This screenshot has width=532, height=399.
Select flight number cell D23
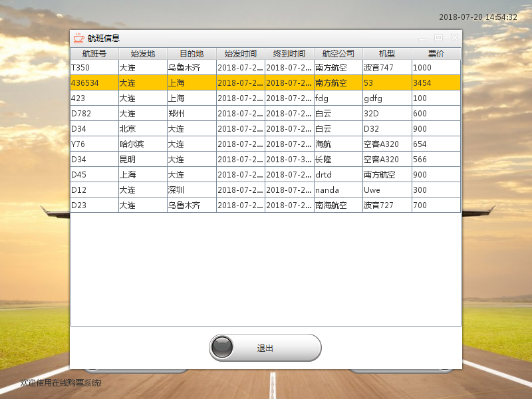click(94, 205)
